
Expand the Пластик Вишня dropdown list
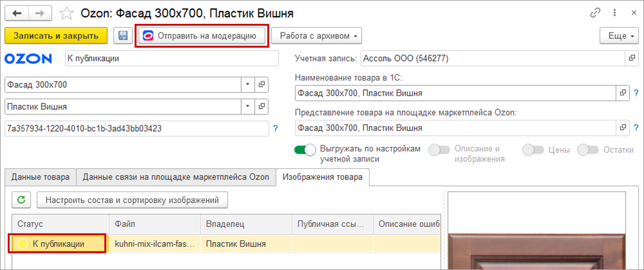[x=247, y=106]
